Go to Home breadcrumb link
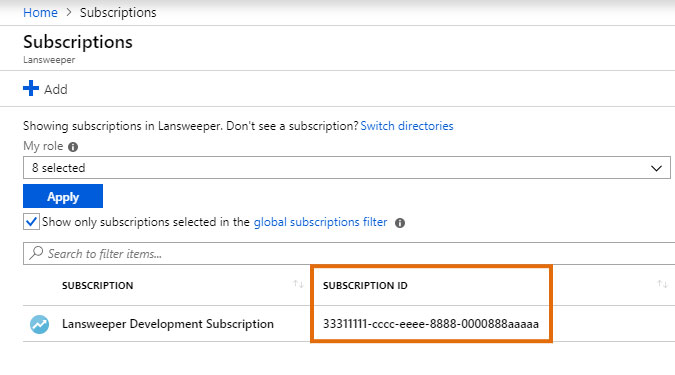 tap(40, 12)
